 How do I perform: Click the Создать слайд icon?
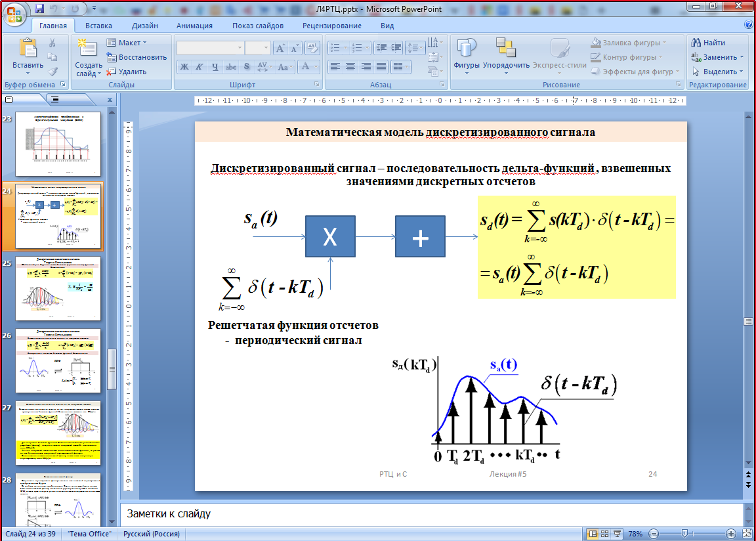tap(88, 48)
